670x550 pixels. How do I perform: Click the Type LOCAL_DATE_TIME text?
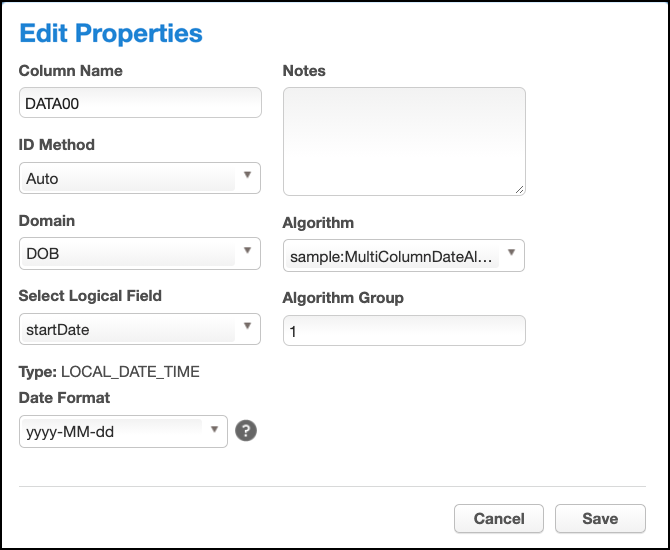pyautogui.click(x=110, y=372)
